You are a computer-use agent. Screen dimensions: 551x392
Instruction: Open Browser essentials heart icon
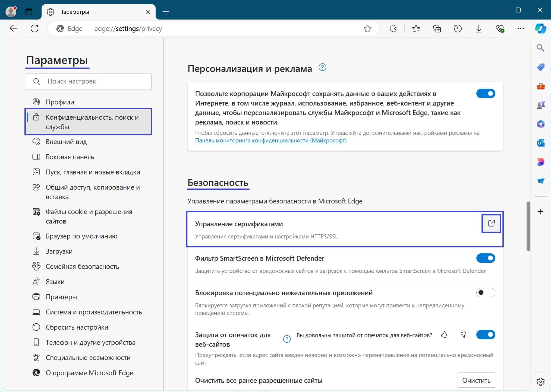point(500,28)
